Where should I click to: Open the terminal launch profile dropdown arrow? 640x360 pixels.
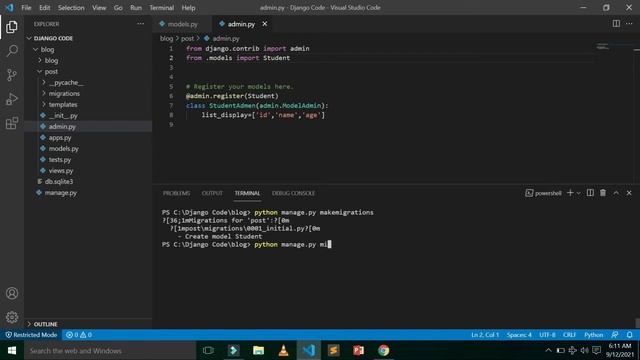click(x=578, y=193)
